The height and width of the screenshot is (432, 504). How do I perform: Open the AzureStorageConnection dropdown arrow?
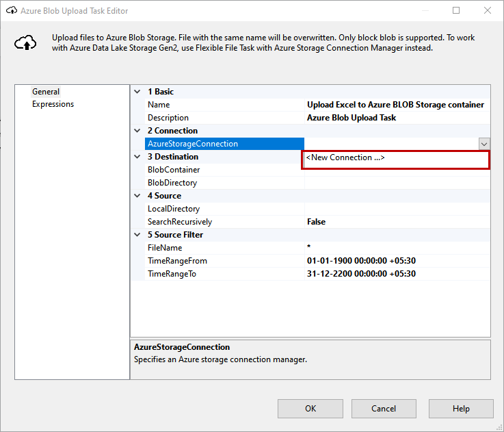[x=484, y=144]
